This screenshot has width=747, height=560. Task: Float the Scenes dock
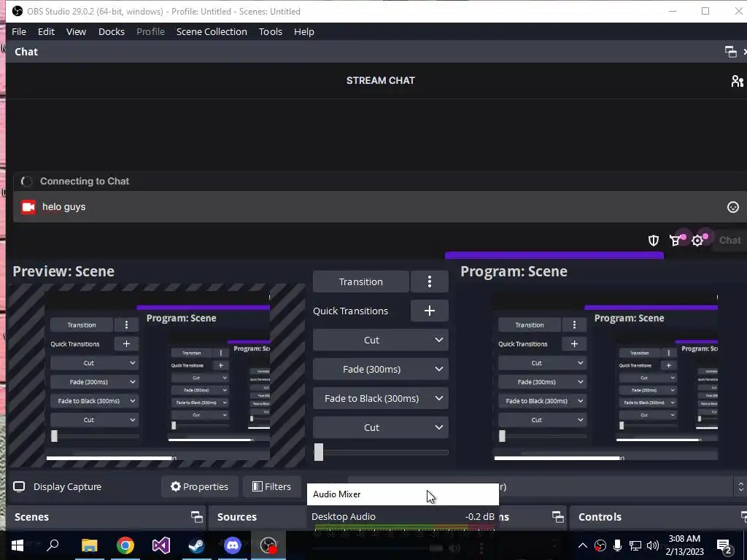pos(197,517)
